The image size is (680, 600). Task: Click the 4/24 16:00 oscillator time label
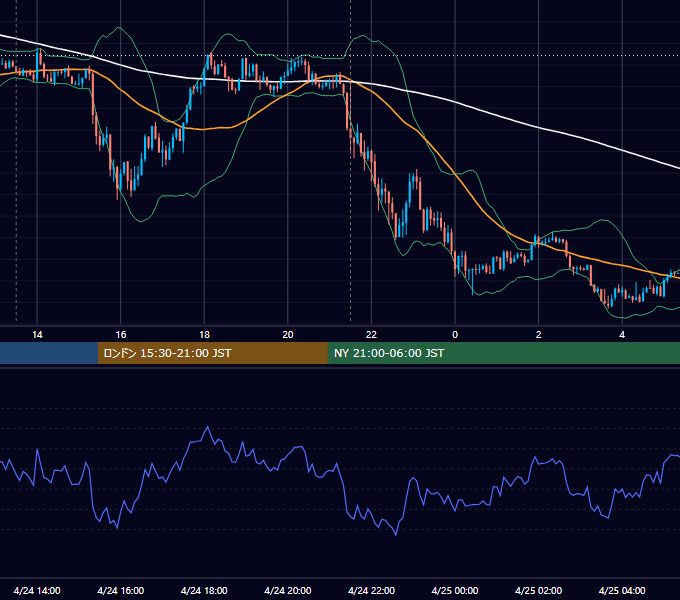point(121,590)
